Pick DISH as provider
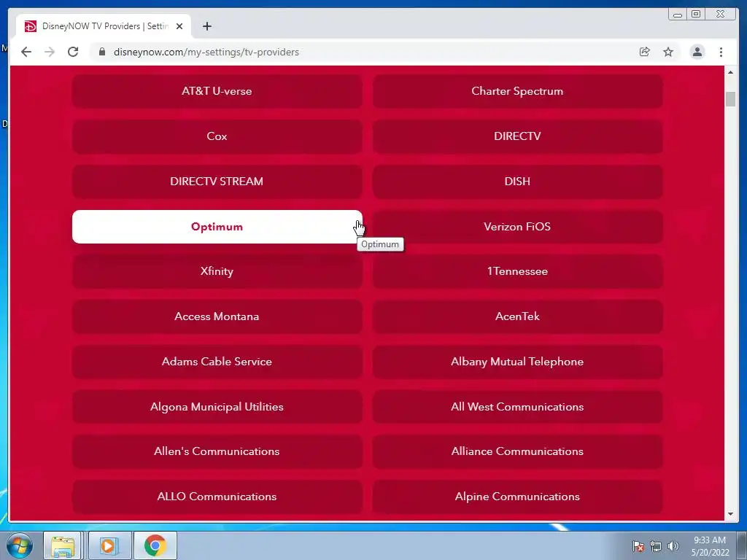 [517, 182]
